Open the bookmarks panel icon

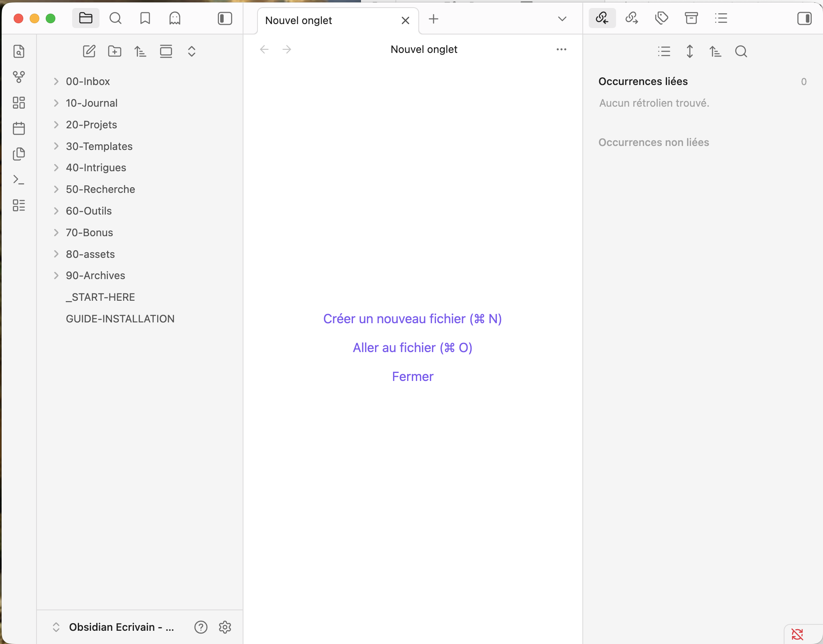(145, 18)
